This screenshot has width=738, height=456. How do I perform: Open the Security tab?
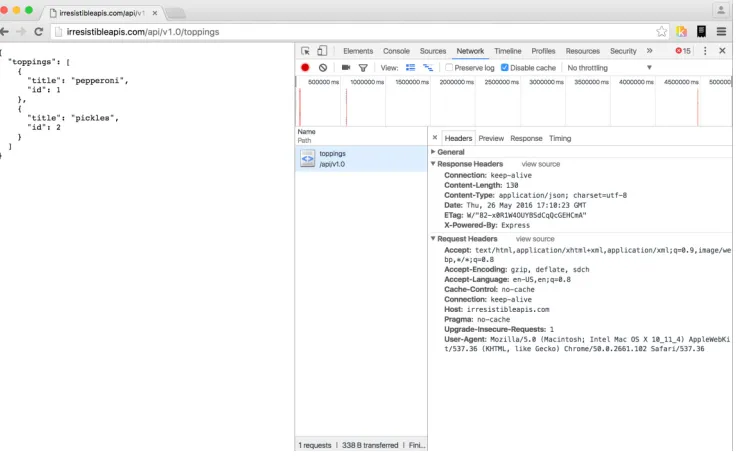point(623,51)
